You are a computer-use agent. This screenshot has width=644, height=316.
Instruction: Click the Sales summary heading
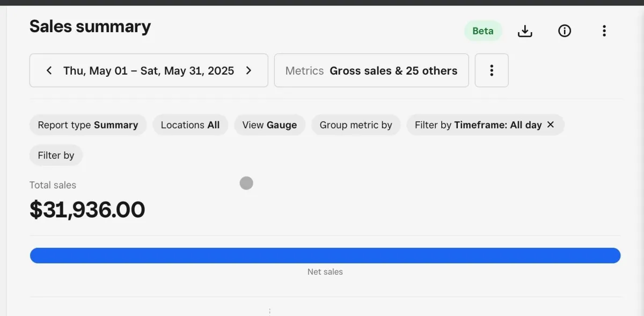[x=90, y=26]
